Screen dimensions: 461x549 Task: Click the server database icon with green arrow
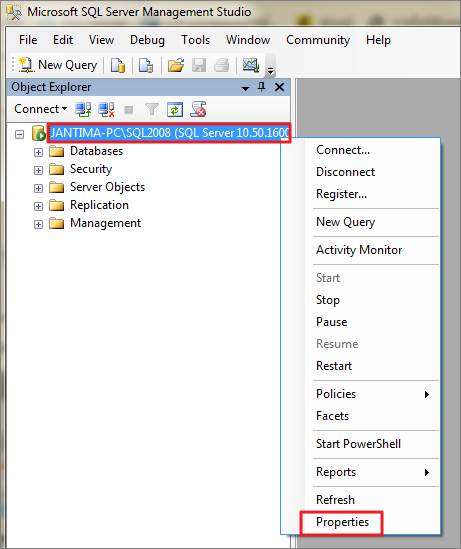tap(39, 133)
